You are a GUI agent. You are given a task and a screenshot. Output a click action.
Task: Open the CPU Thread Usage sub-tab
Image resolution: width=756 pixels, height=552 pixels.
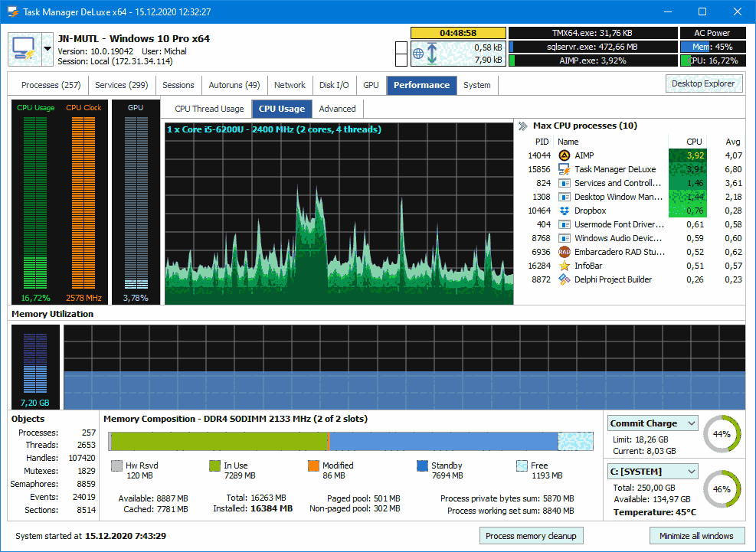pos(208,109)
